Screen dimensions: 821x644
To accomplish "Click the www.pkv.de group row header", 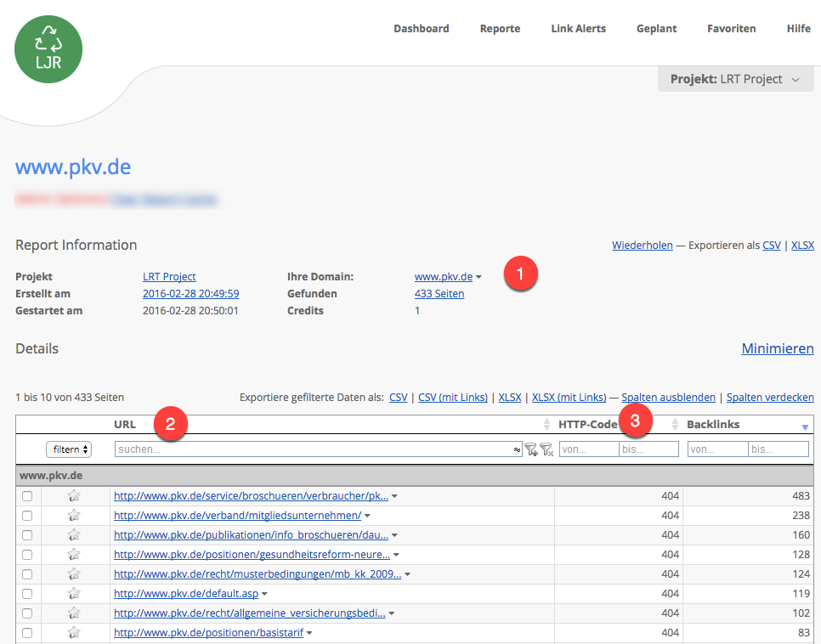I will click(x=414, y=476).
